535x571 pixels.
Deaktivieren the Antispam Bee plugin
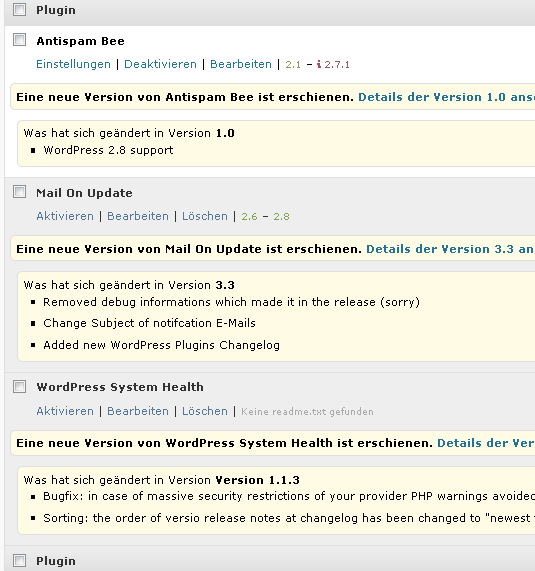[x=160, y=64]
